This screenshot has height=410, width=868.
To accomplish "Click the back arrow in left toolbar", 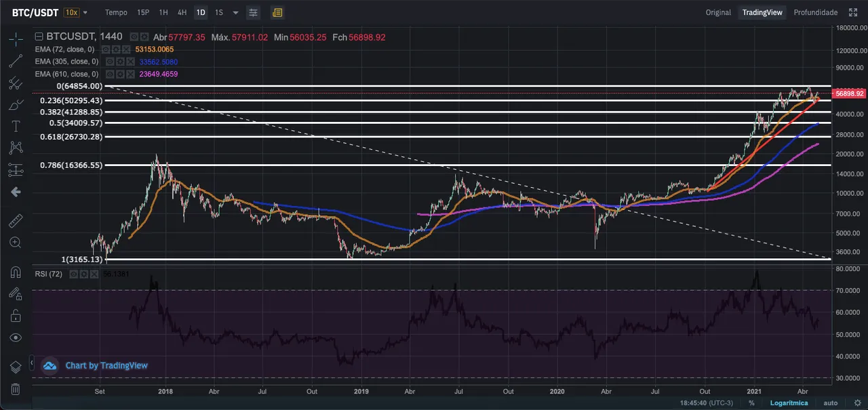I will coord(16,192).
